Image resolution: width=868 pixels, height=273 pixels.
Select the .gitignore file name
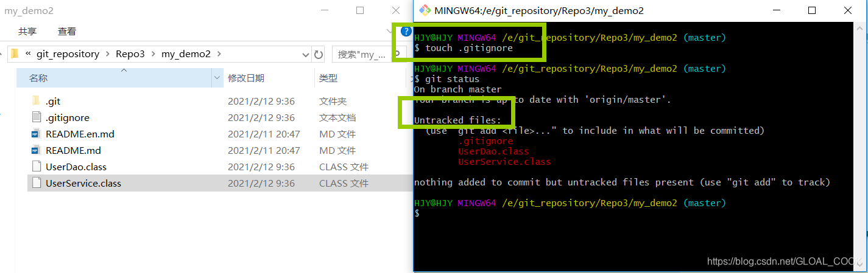click(68, 117)
